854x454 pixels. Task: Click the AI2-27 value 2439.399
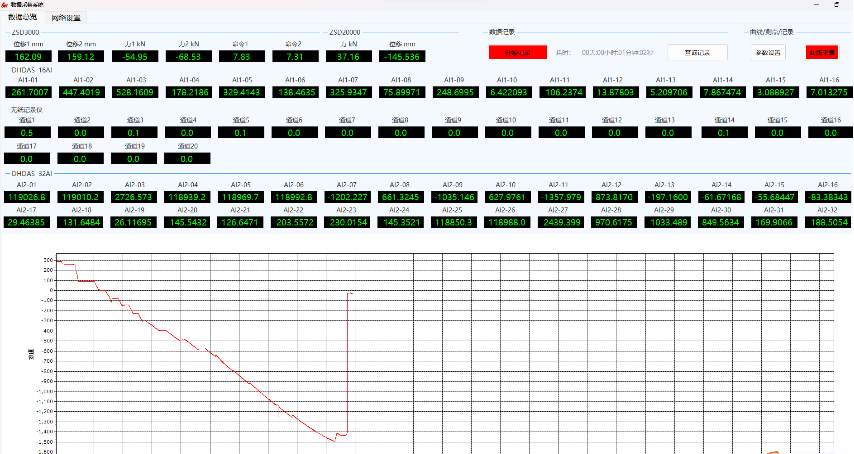(x=560, y=222)
